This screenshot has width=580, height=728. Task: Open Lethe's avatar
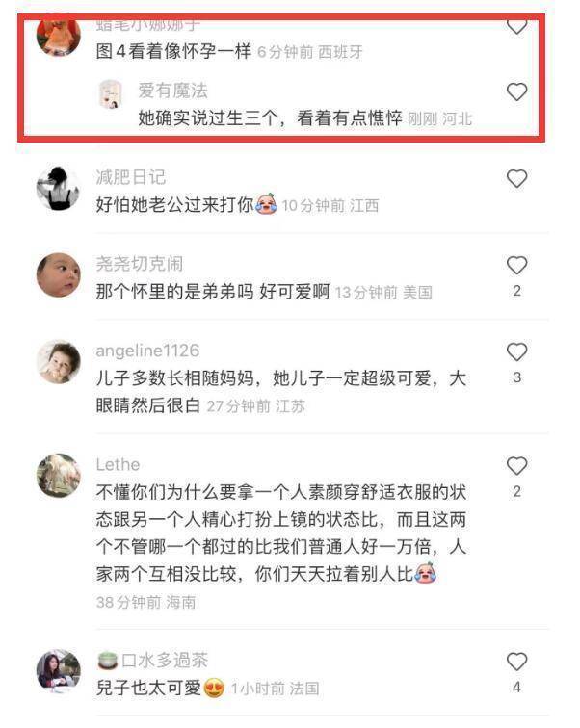[x=59, y=476]
